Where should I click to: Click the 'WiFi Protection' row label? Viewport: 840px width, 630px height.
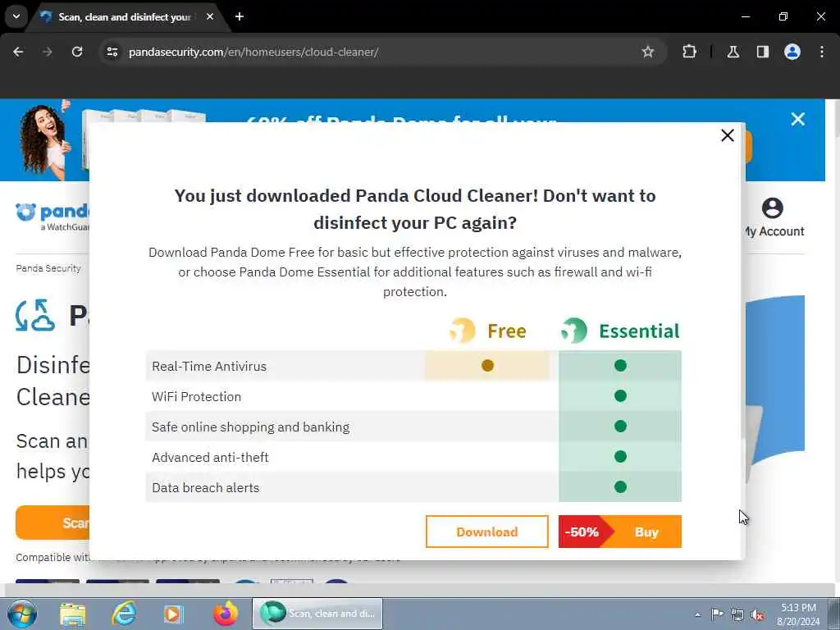[196, 396]
